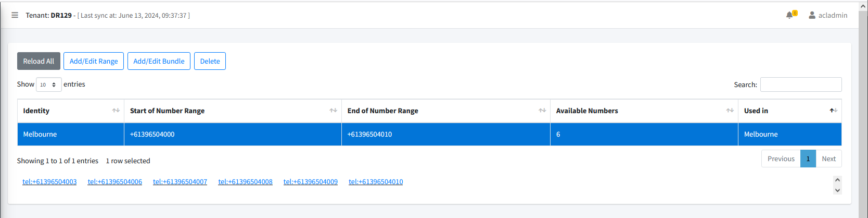
Task: Open Add/Edit Bundle
Action: click(159, 61)
